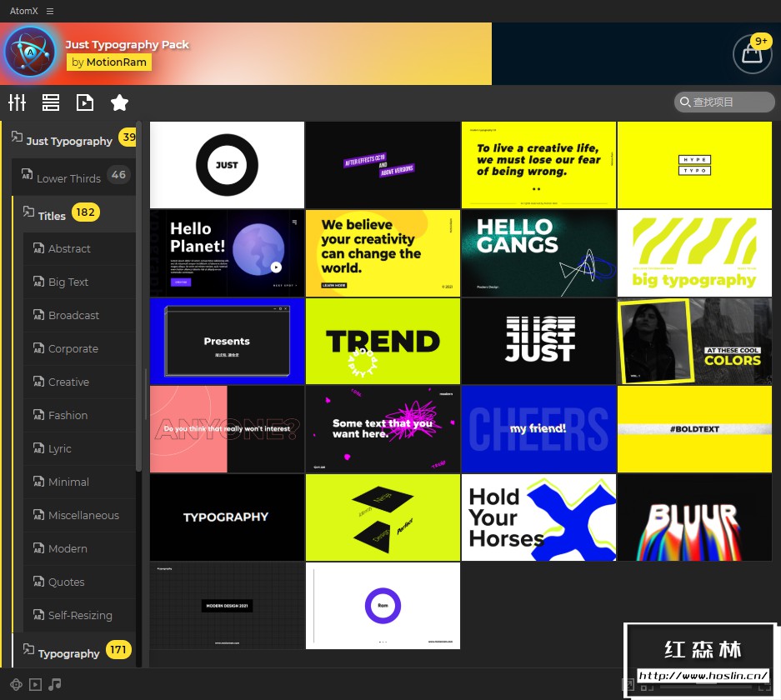Open the sliders settings panel icon
Screen dimensions: 781x700
pyautogui.click(x=17, y=102)
